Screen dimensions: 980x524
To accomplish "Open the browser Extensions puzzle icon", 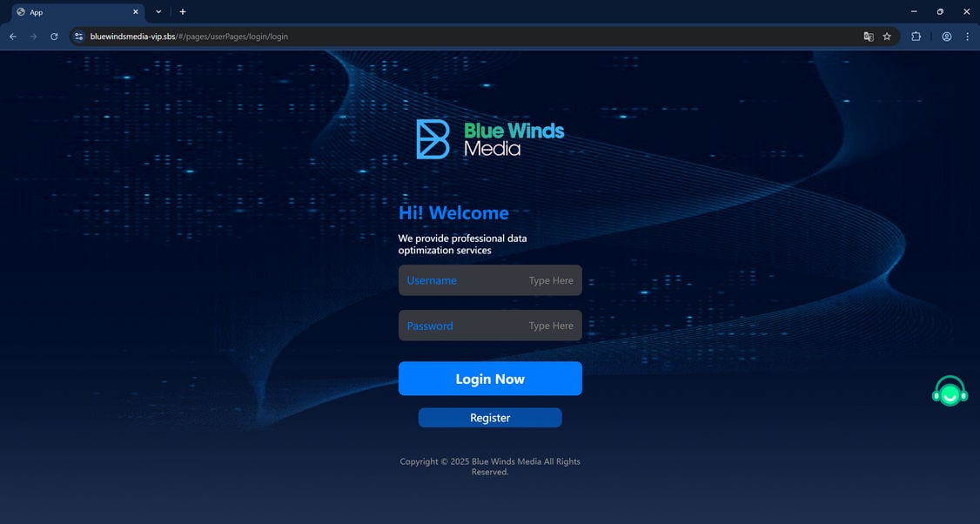I will coord(916,37).
